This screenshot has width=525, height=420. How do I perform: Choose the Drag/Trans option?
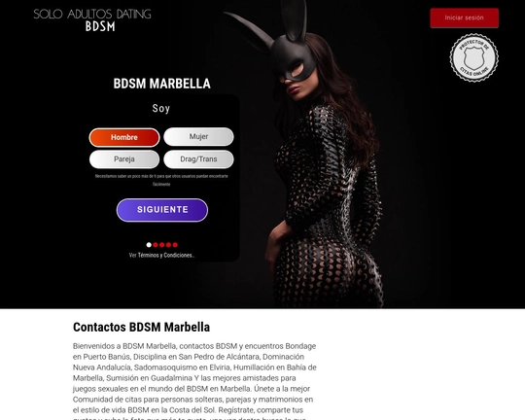198,159
